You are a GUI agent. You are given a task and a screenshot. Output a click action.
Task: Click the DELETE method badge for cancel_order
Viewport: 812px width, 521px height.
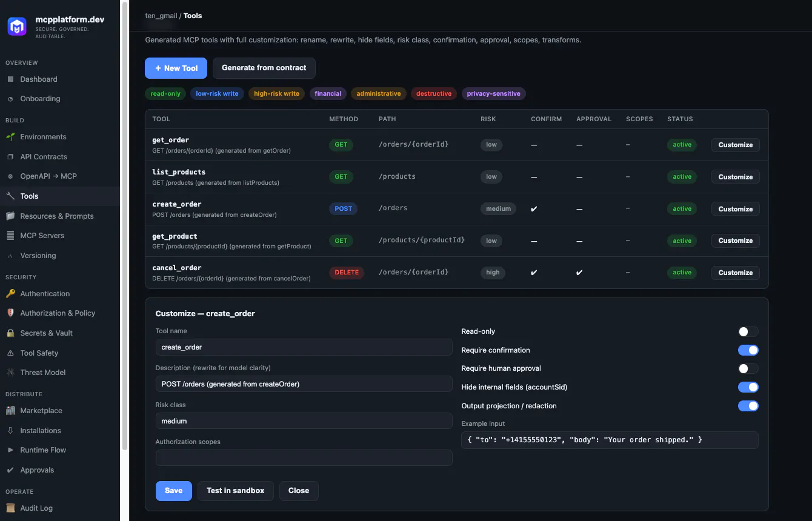point(347,273)
